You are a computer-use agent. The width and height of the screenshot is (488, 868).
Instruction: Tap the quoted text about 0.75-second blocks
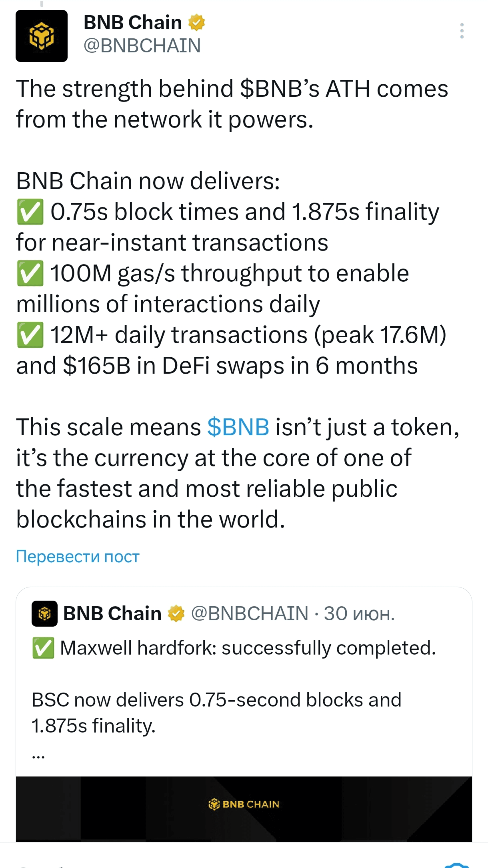tap(216, 713)
